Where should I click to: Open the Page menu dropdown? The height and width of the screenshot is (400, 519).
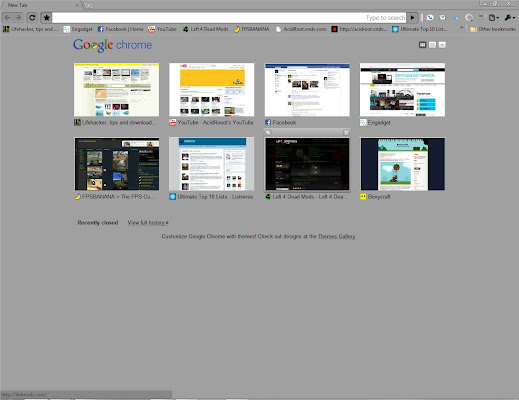click(x=494, y=18)
